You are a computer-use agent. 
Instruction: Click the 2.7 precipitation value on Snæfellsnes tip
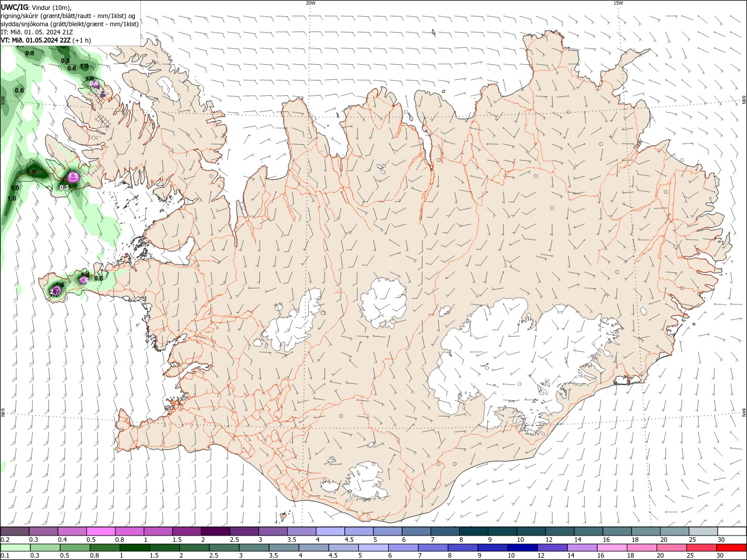(55, 290)
